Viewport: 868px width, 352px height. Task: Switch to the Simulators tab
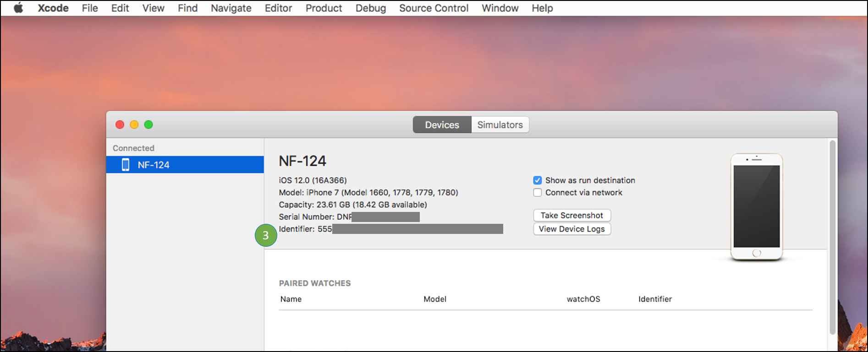(x=500, y=125)
